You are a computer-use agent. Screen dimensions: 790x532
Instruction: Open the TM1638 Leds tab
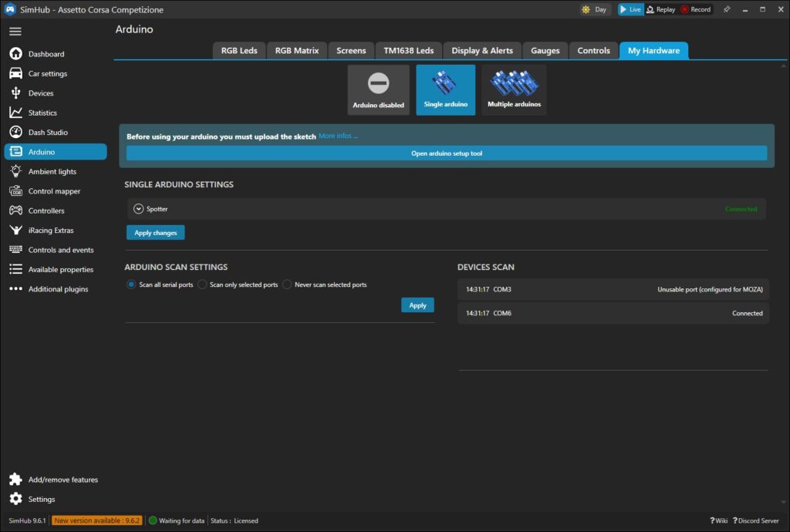pyautogui.click(x=409, y=50)
